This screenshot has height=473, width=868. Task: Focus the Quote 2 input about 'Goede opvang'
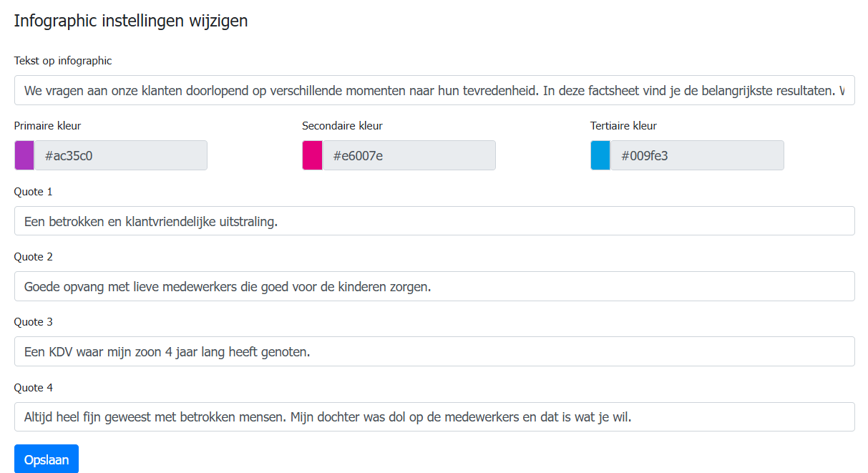click(434, 286)
